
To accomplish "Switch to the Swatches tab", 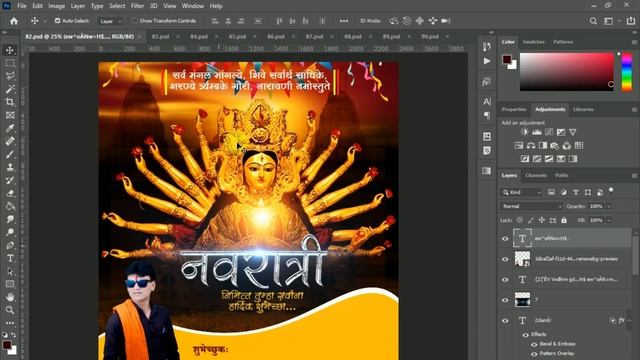I will (533, 42).
